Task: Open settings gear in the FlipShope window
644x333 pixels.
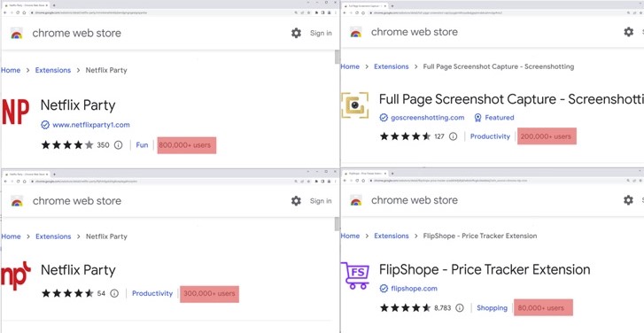Action: point(628,200)
